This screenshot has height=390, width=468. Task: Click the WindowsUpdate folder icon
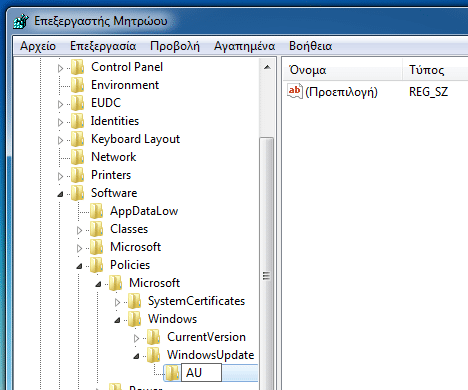tap(154, 355)
